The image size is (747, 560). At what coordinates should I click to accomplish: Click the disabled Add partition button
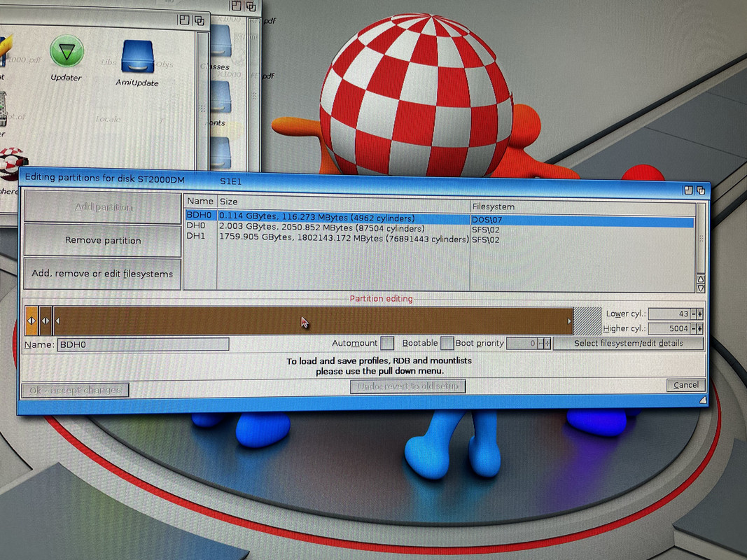pyautogui.click(x=103, y=206)
